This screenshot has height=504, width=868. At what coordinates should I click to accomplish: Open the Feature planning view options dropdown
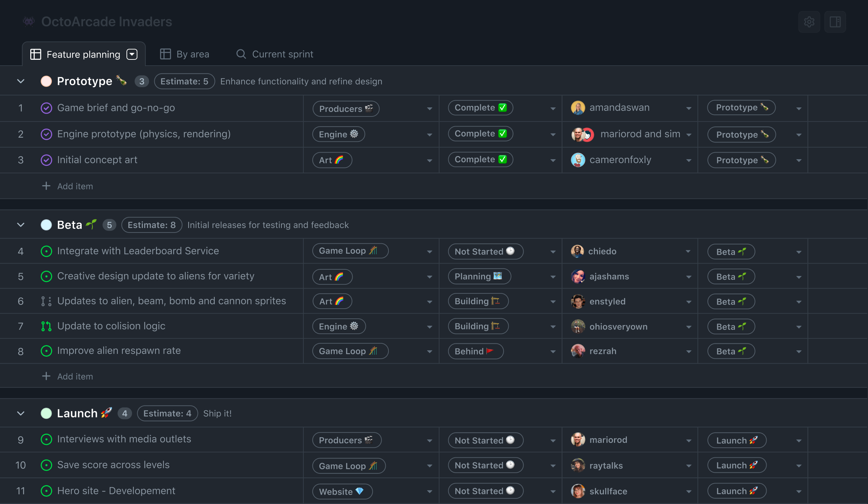132,54
